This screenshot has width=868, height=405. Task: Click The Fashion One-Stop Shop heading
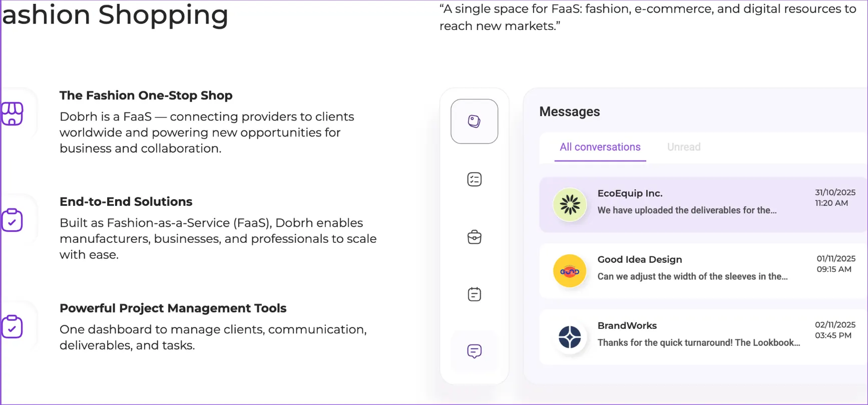coord(146,96)
